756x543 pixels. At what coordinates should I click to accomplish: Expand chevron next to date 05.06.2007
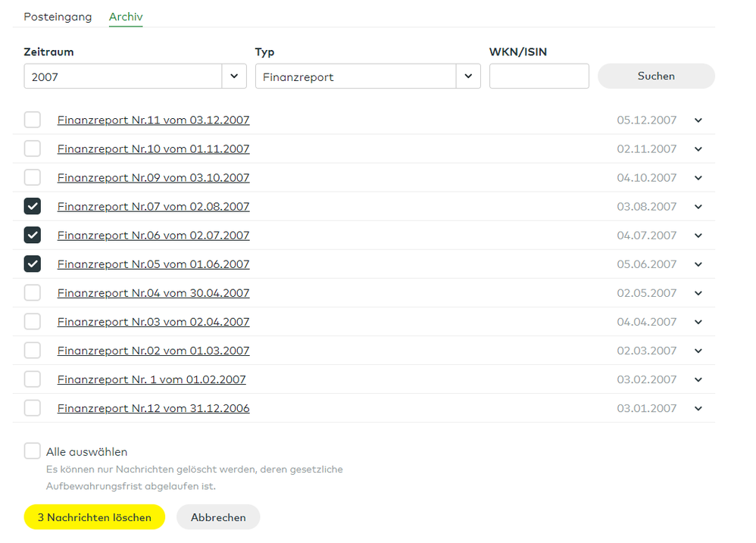tap(698, 264)
